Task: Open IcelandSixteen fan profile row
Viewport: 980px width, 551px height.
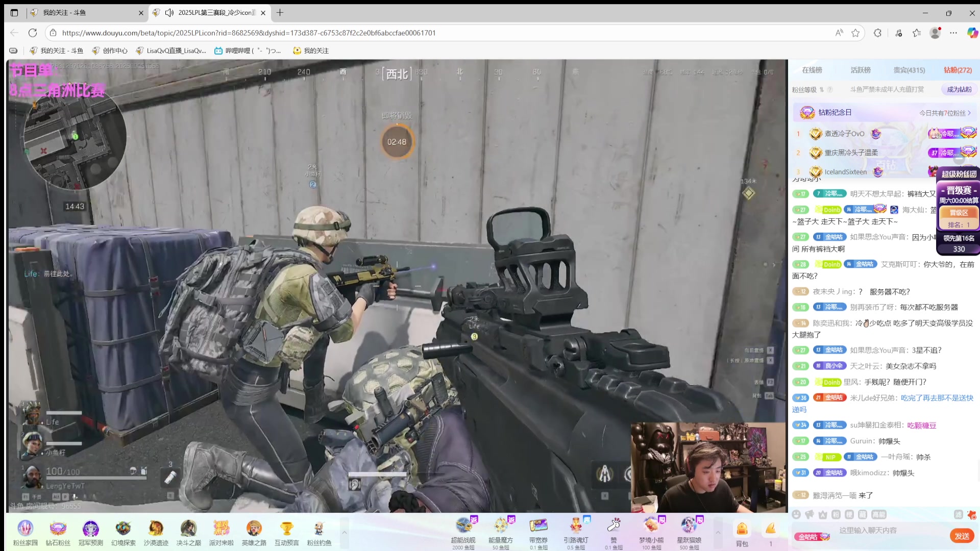Action: pos(886,172)
